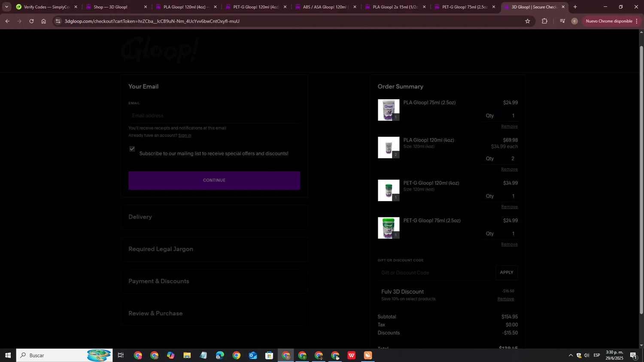644x362 pixels.
Task: Open the notification center icon
Action: (x=634, y=355)
